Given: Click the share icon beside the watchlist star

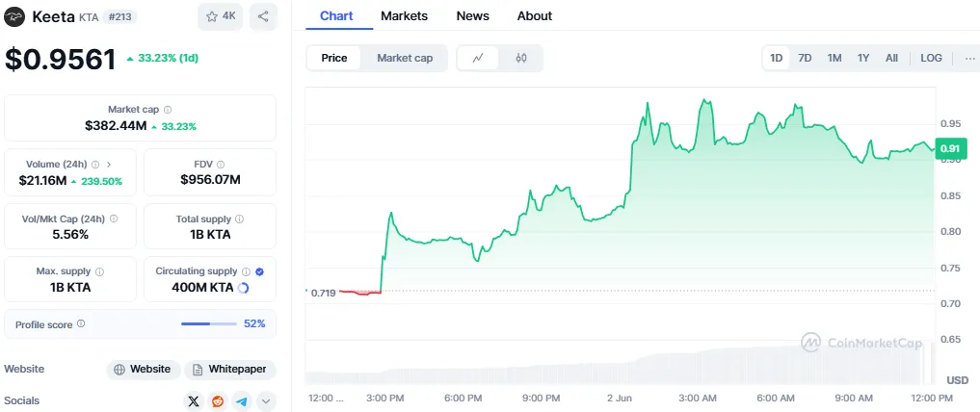Looking at the screenshot, I should pyautogui.click(x=263, y=16).
